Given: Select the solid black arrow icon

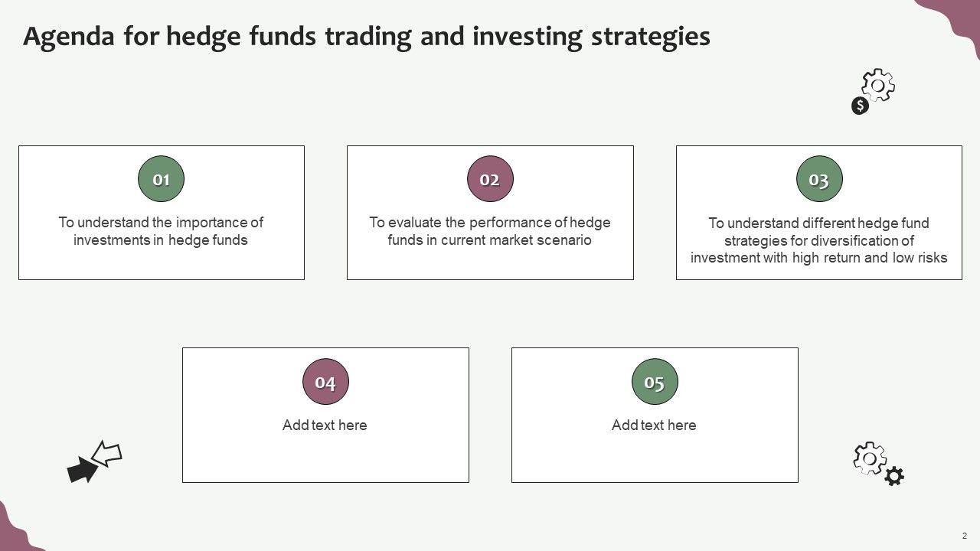Looking at the screenshot, I should coord(81,470).
